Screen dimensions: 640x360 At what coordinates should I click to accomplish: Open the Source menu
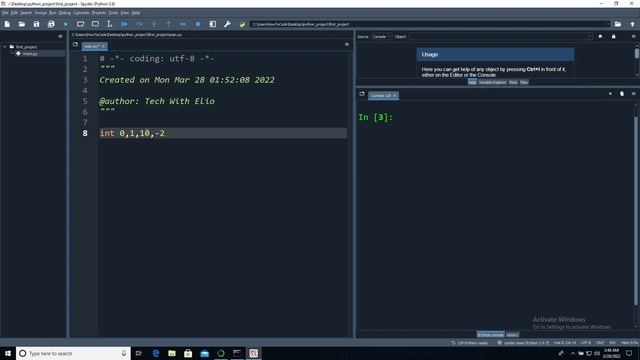[40, 13]
